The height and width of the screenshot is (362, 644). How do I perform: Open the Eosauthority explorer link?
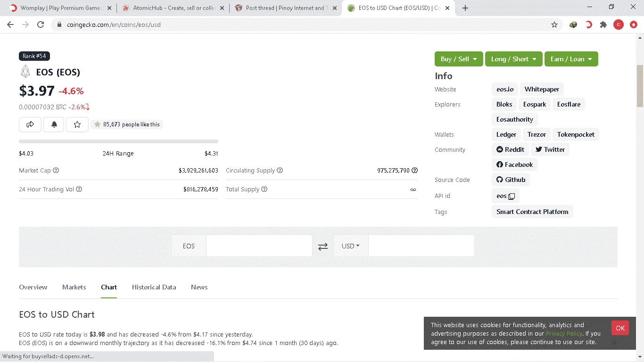coord(515,119)
